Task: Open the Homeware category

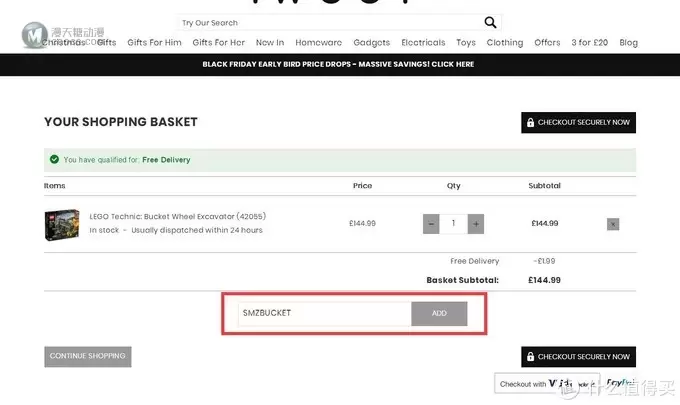Action: [x=318, y=42]
